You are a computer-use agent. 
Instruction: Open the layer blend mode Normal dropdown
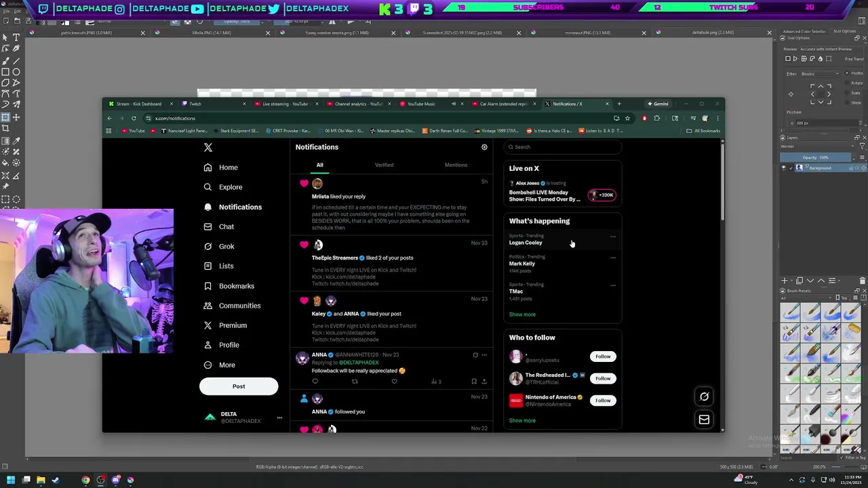coord(817,146)
